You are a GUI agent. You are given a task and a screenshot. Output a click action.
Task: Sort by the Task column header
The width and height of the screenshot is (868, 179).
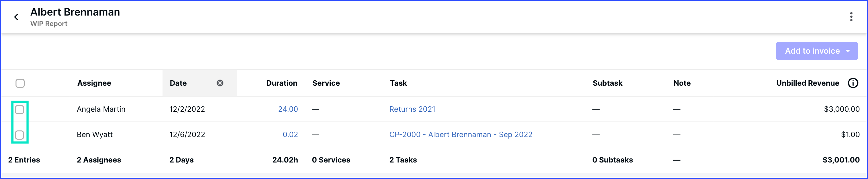click(x=398, y=83)
